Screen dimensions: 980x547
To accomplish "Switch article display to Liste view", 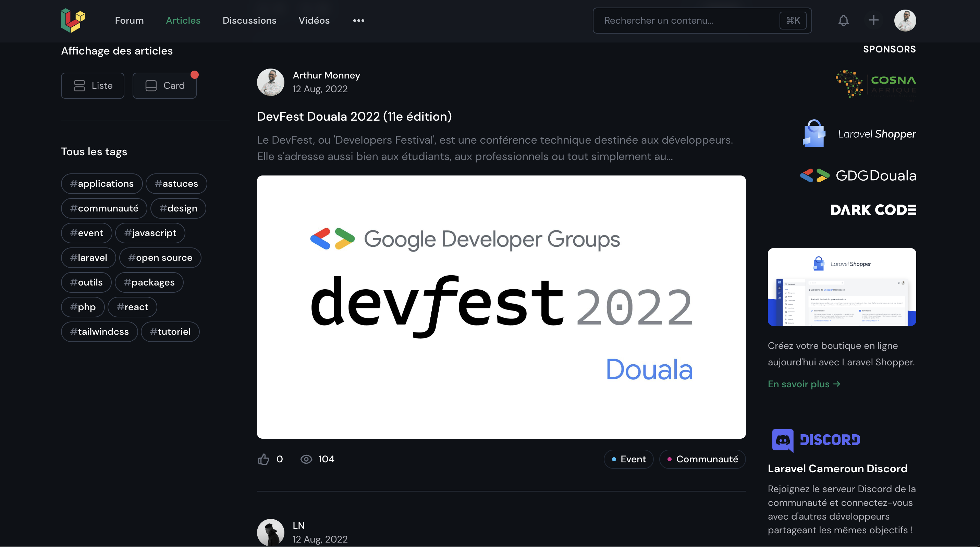I will pos(93,86).
